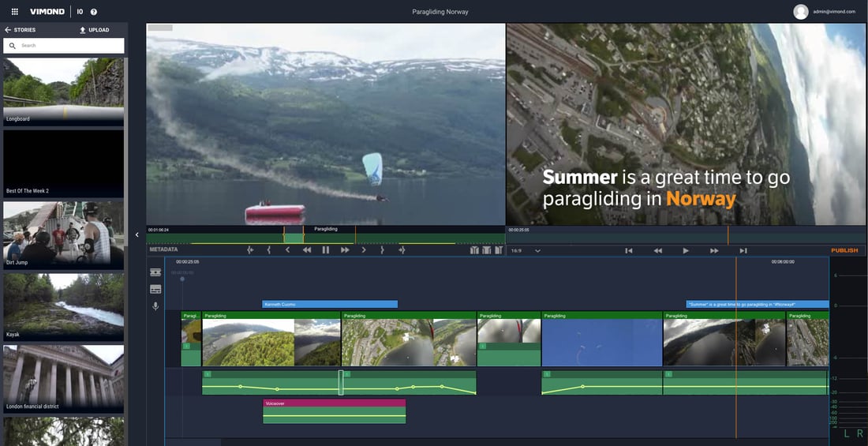Screen dimensions: 868x446
Task: Click the Upload button
Action: click(x=94, y=30)
